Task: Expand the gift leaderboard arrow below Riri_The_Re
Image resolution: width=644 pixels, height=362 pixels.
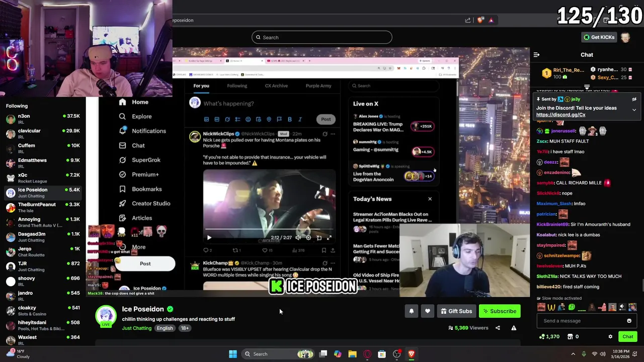Action: 587,87
